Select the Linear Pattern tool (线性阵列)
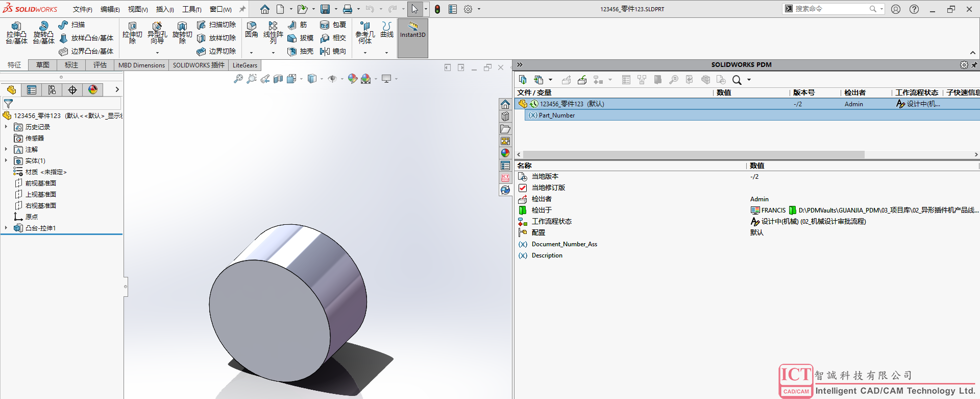The image size is (980, 399). [x=273, y=33]
